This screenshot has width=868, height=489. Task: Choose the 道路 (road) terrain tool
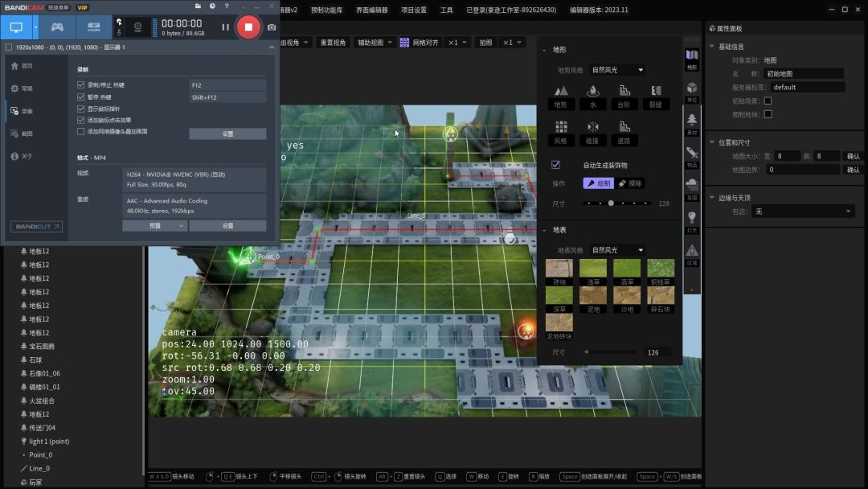[624, 131]
